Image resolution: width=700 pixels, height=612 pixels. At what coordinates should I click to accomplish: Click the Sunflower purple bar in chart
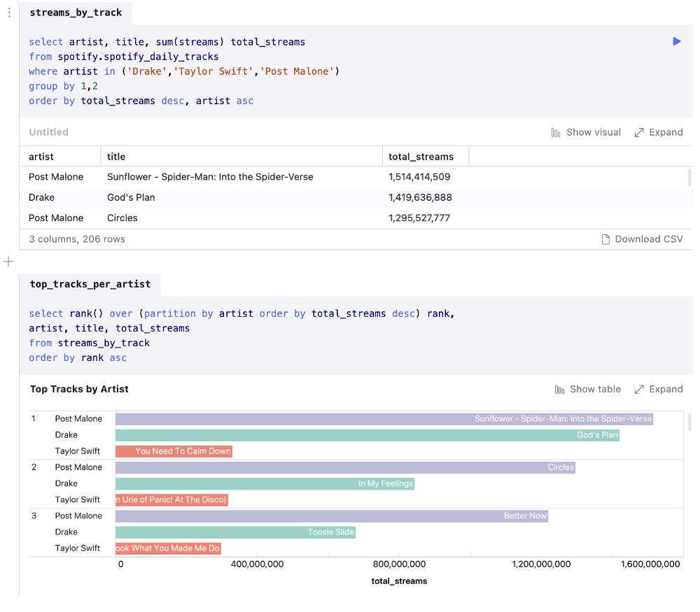click(384, 419)
